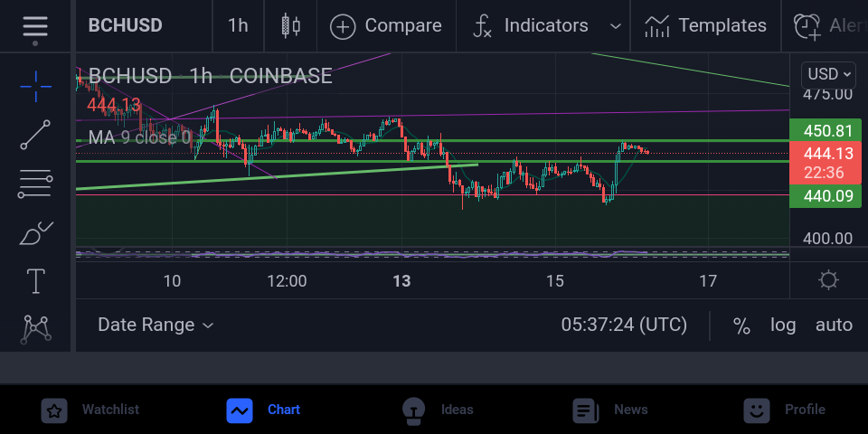
Task: Open the hamburger main menu
Action: click(35, 26)
